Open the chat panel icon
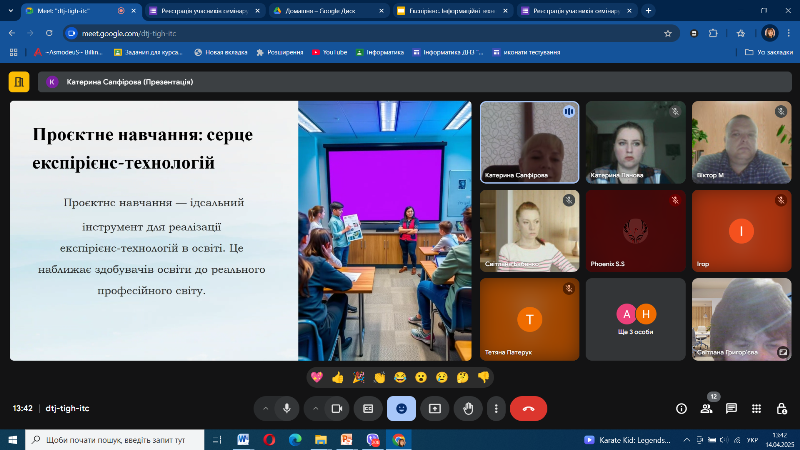 [x=731, y=408]
